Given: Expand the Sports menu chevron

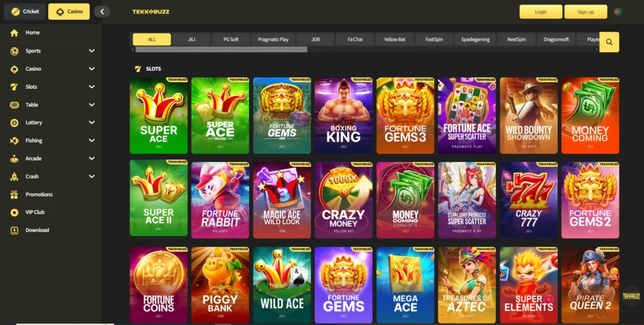Looking at the screenshot, I should (x=92, y=51).
